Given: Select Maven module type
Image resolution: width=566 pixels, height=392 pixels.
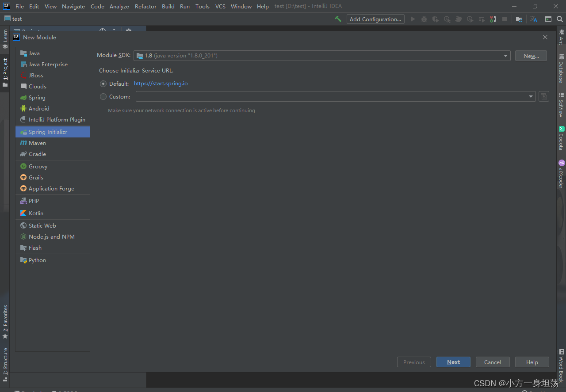Looking at the screenshot, I should (53, 143).
